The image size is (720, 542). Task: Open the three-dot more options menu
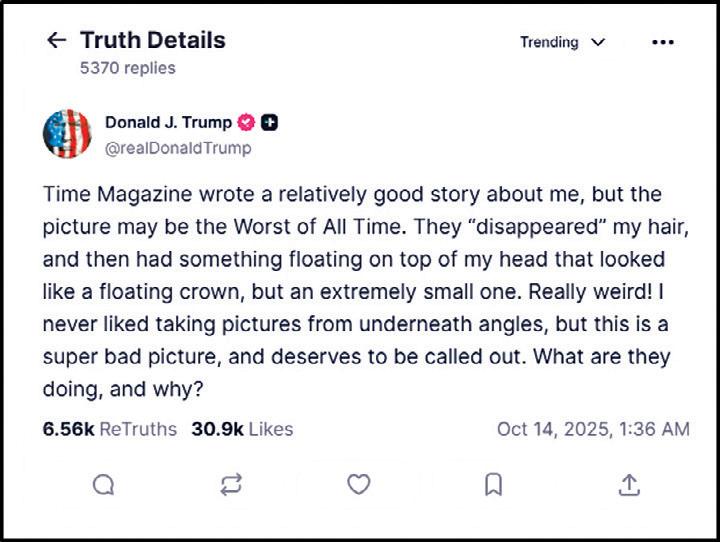pos(662,42)
